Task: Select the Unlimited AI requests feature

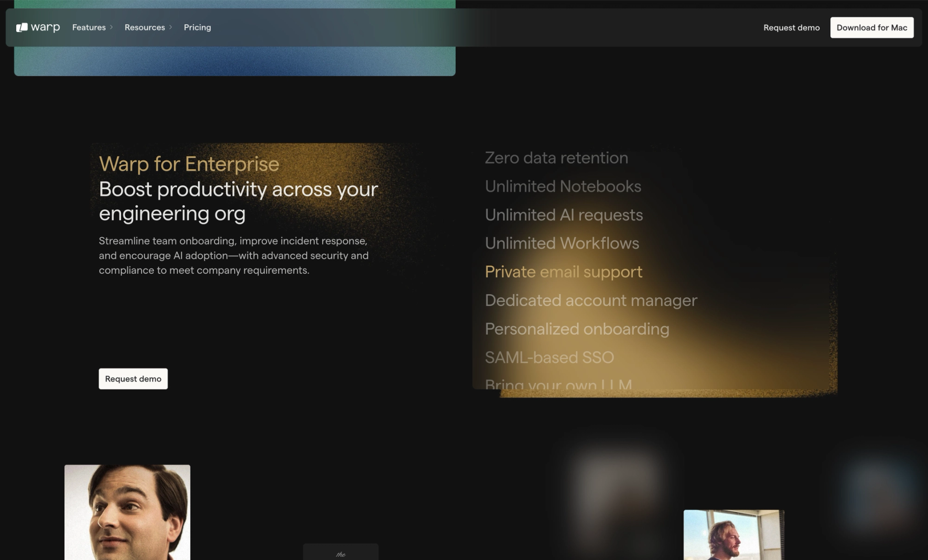Action: 564,214
